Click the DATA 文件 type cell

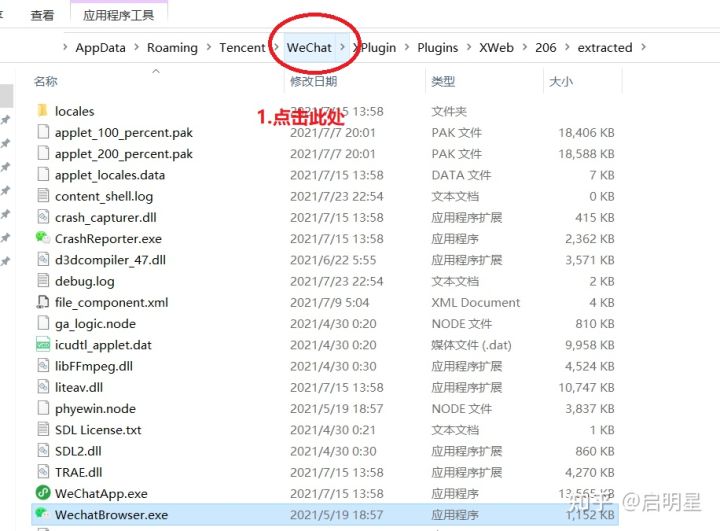coord(461,175)
